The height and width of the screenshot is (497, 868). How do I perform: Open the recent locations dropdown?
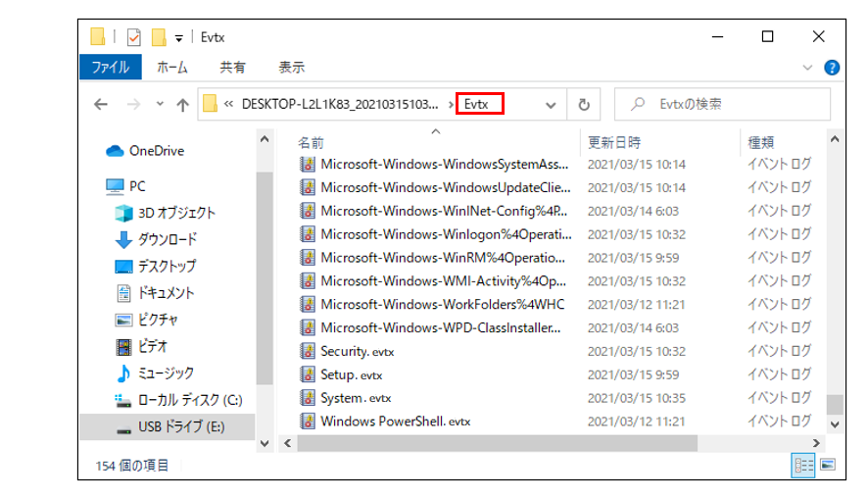tap(160, 104)
